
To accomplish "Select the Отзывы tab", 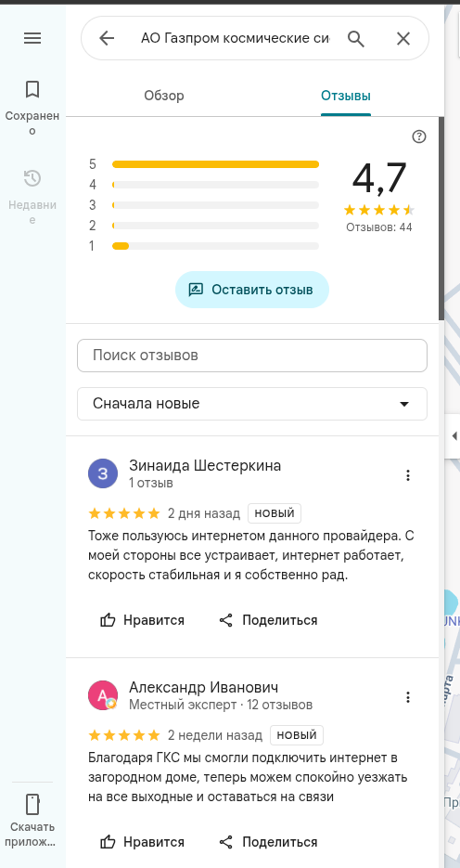I will click(x=346, y=96).
